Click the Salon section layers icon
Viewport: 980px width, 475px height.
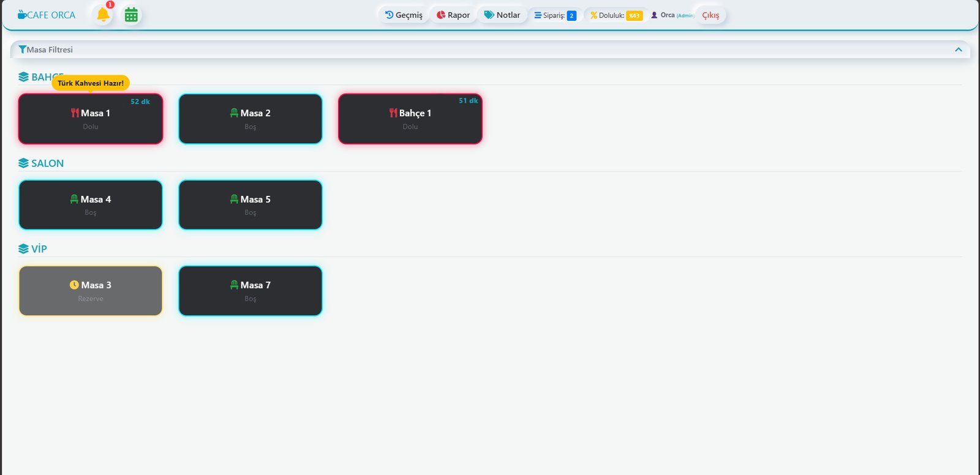23,163
